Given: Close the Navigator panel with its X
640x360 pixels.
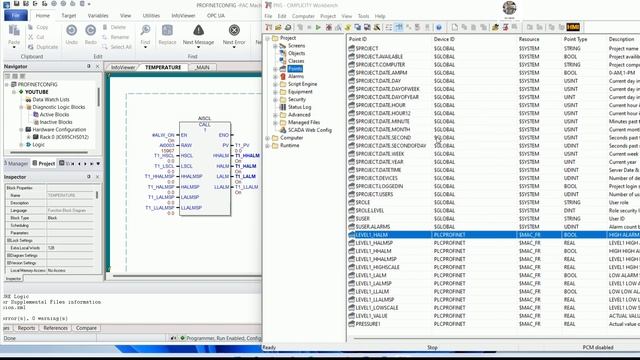Looking at the screenshot, I should pos(98,66).
